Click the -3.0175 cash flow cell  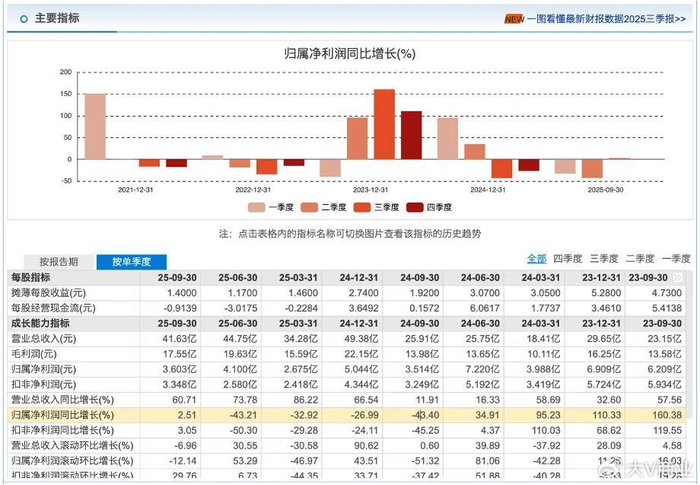tap(241, 308)
